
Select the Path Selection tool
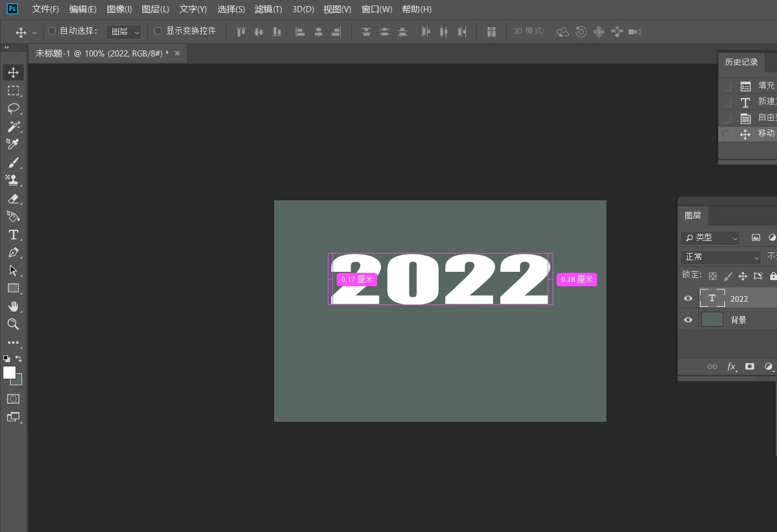click(13, 271)
